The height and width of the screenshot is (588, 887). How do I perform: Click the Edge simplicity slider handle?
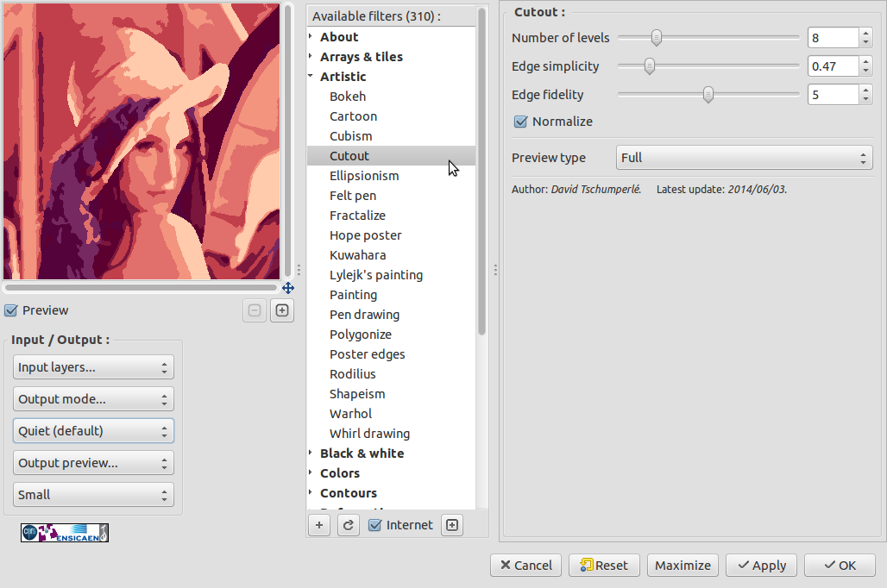point(650,66)
